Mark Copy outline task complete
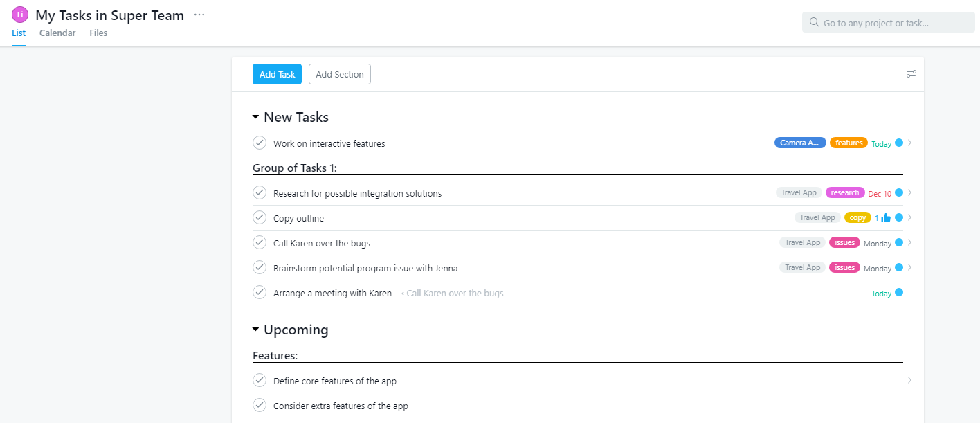Screen dimensions: 980x423 260,217
